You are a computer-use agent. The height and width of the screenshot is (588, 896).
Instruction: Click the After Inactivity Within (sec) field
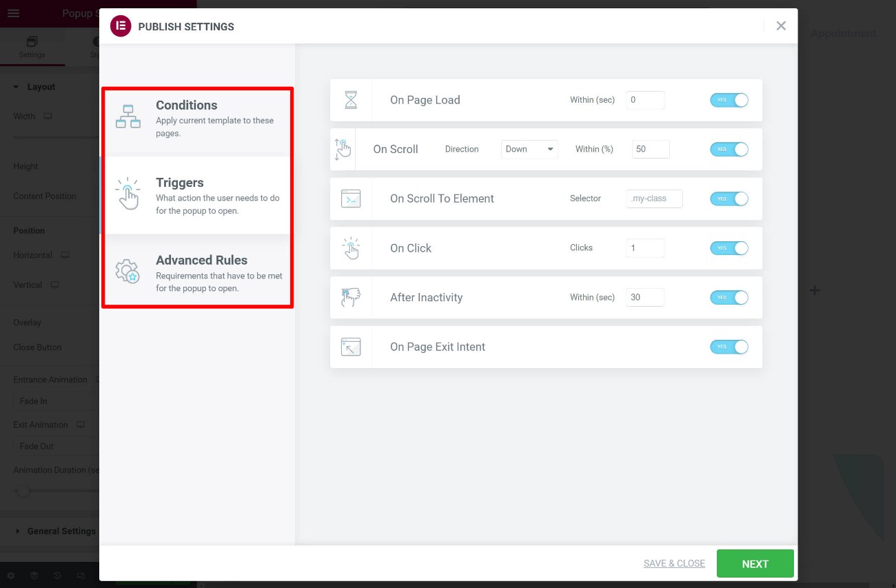[x=645, y=298]
